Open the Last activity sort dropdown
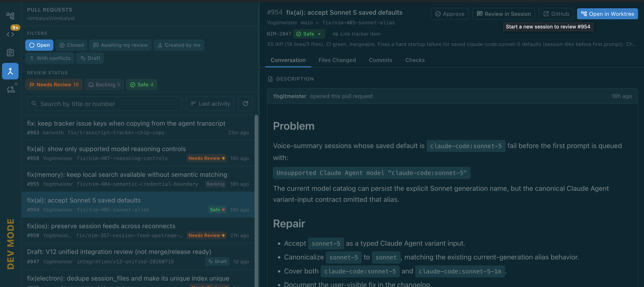Viewport: 644px width, 287px height. click(210, 104)
